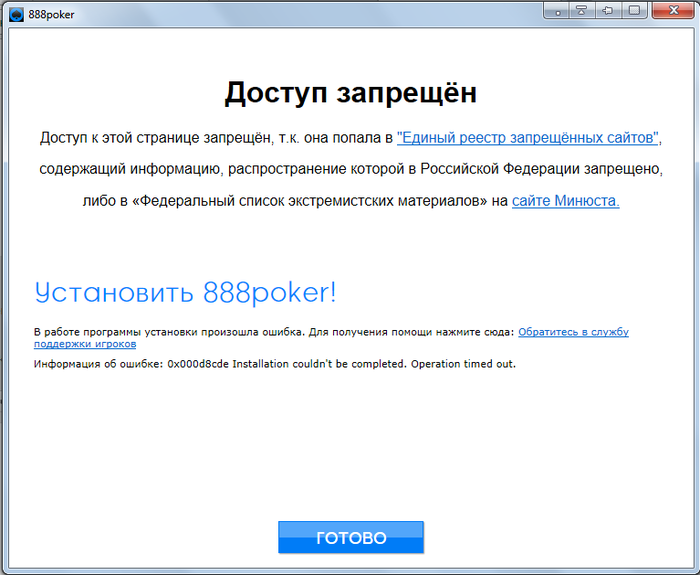Screen dimensions: 700x575
Task: Click the error code text "0x000d8cde"
Action: click(x=198, y=364)
